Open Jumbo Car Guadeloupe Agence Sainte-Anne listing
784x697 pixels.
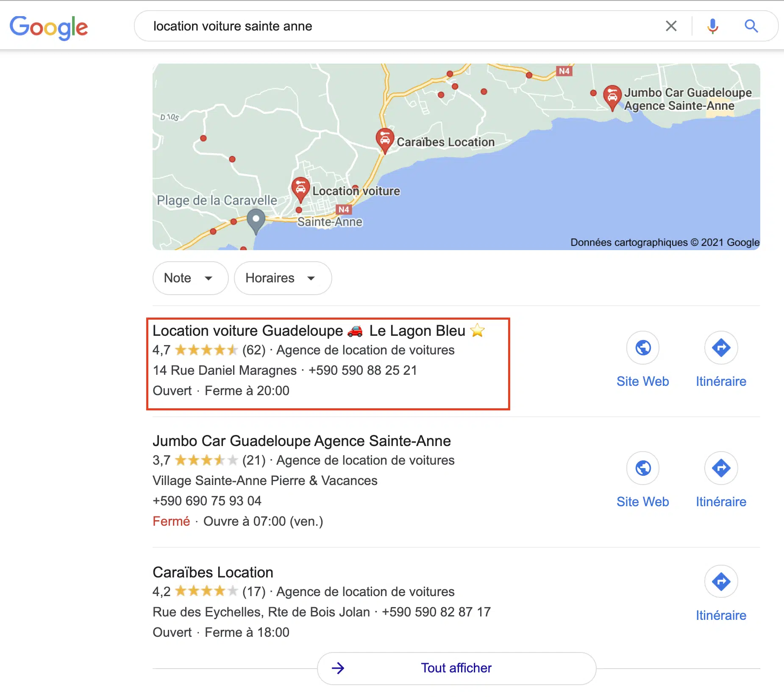pos(301,441)
